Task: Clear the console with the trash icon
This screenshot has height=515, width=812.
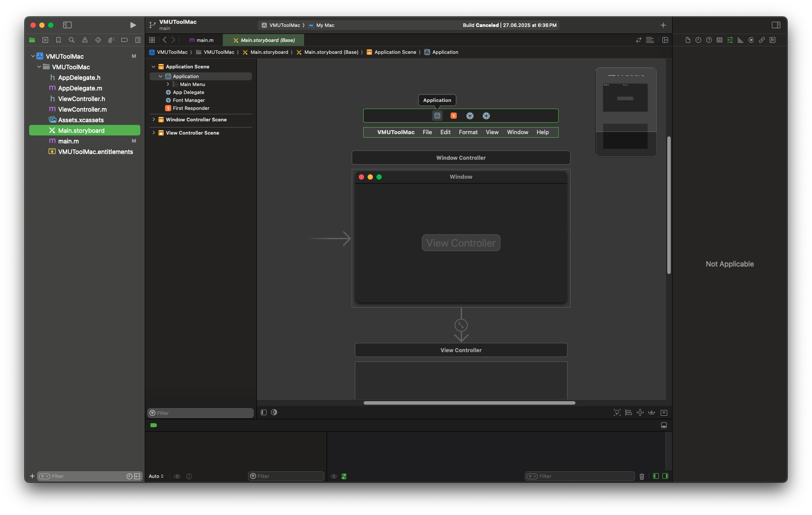Action: 642,476
